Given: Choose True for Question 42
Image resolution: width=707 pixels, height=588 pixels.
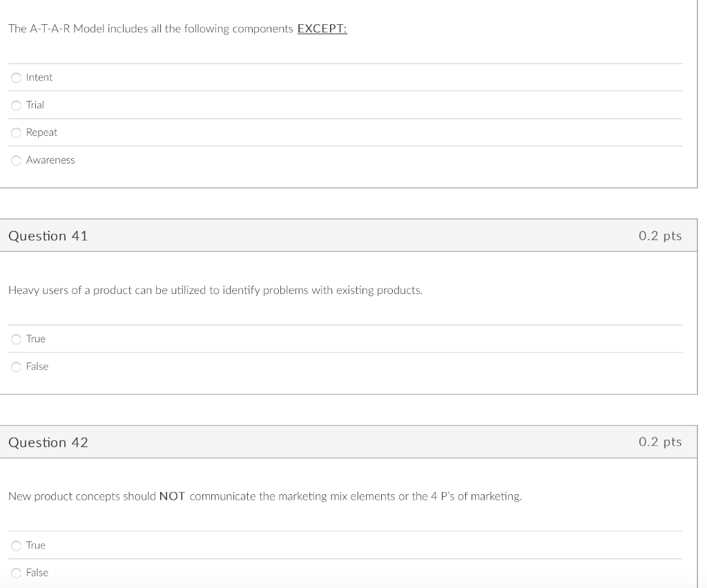Looking at the screenshot, I should point(15,545).
